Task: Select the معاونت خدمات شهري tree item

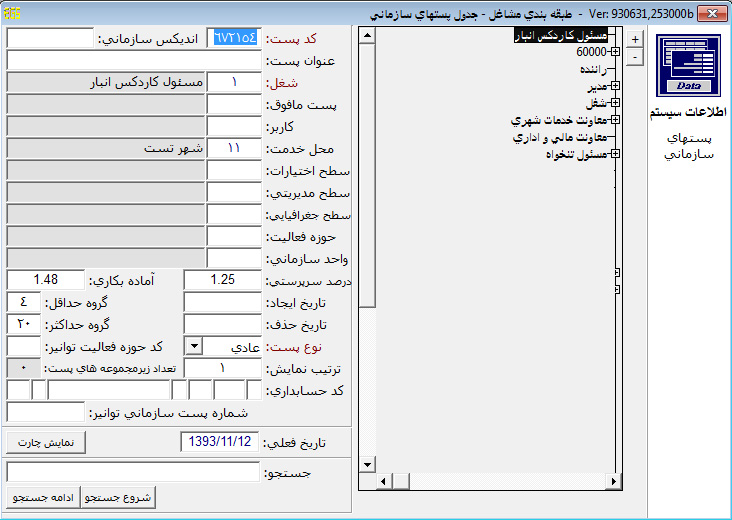Action: (559, 120)
